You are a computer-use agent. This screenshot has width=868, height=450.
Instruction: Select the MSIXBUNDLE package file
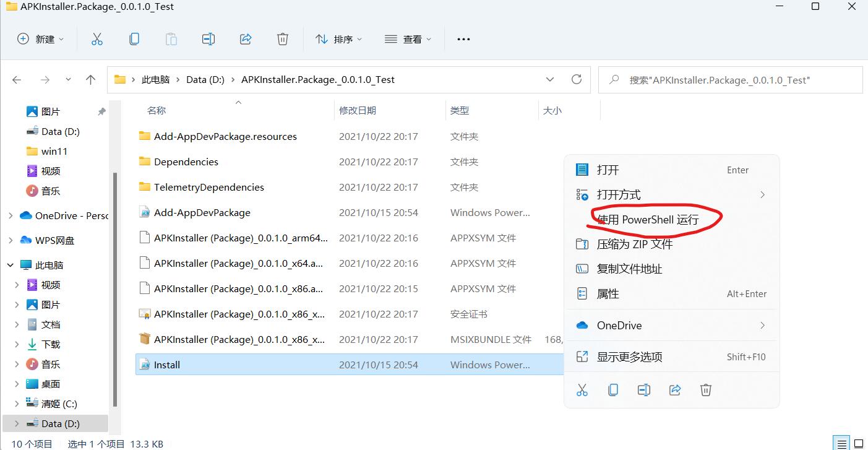point(240,339)
